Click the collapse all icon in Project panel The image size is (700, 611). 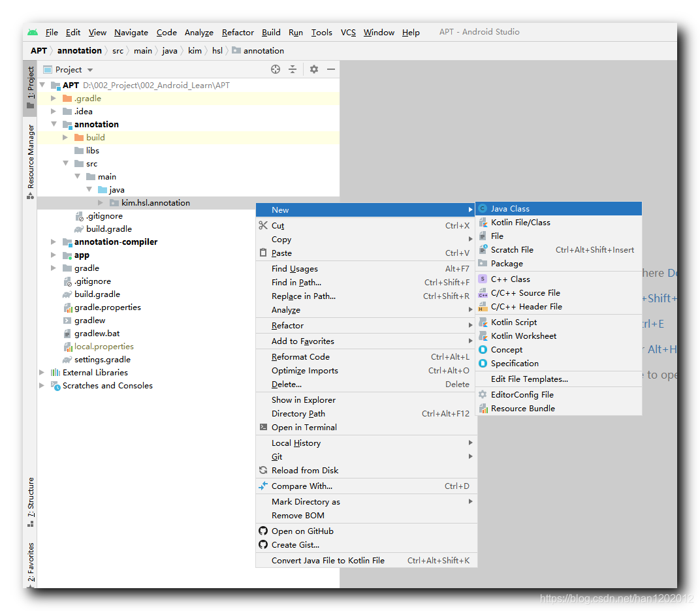[293, 69]
